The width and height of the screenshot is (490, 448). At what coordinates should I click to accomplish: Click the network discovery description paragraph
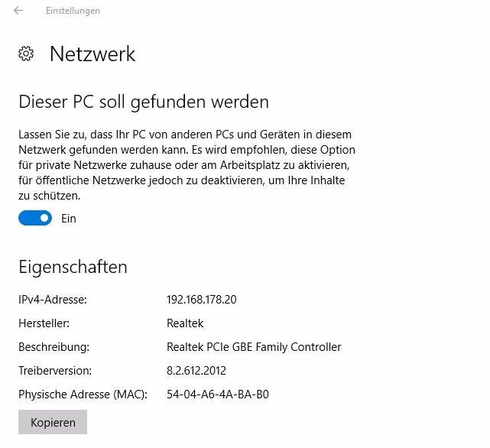(x=187, y=165)
